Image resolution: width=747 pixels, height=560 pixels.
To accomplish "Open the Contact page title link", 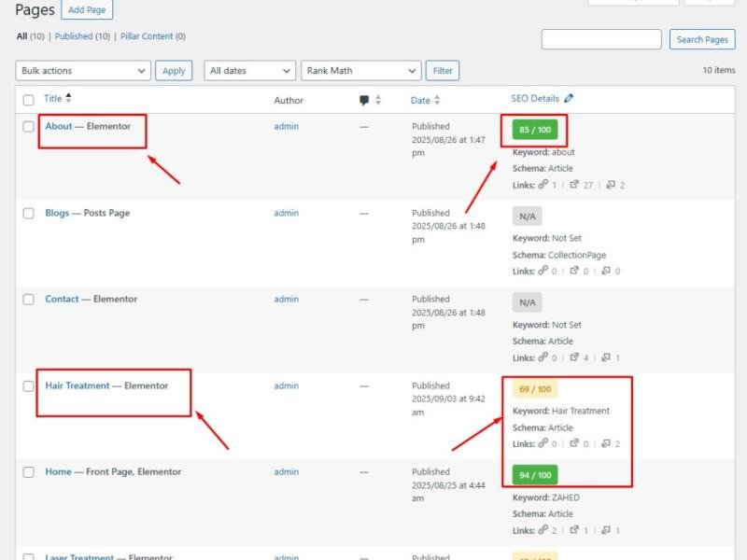I will [x=62, y=299].
